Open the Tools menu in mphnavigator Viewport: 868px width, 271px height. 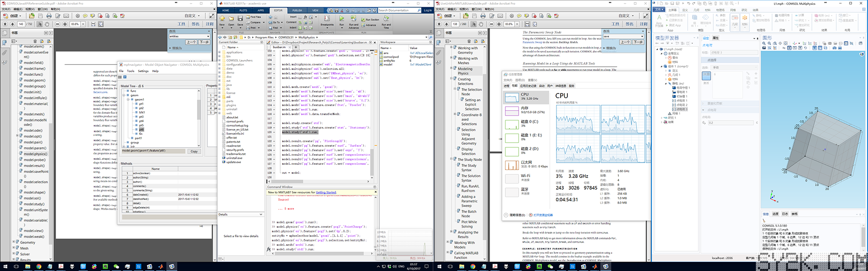130,71
